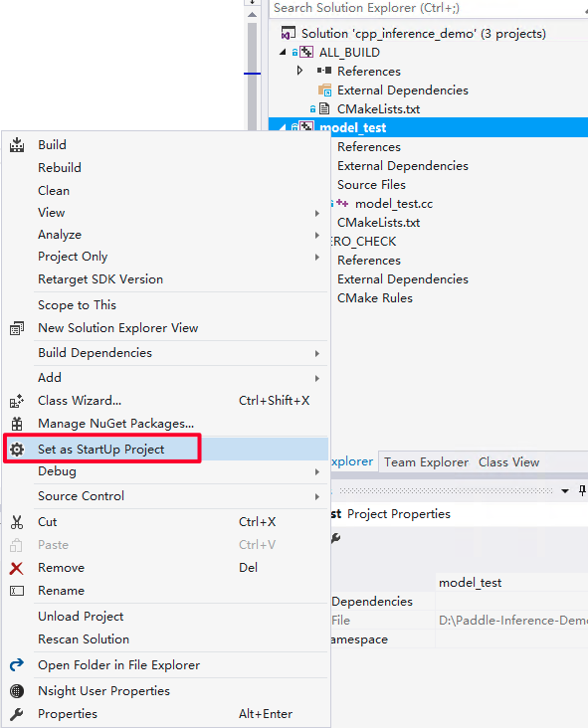Switch to the Class View tab

tap(508, 462)
